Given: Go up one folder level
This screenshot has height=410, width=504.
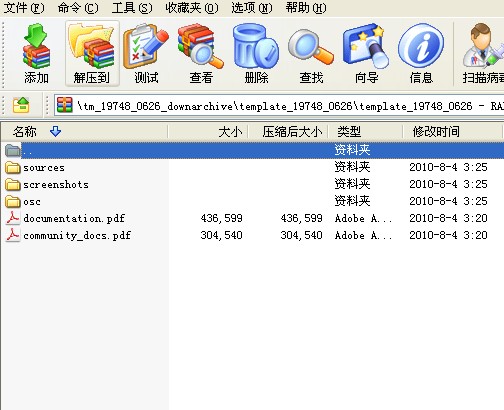Looking at the screenshot, I should click(x=21, y=105).
